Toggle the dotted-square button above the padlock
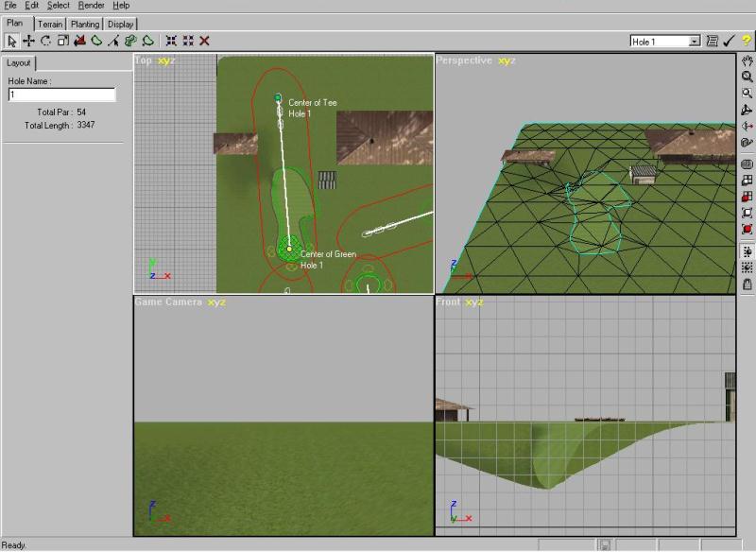 click(x=747, y=267)
